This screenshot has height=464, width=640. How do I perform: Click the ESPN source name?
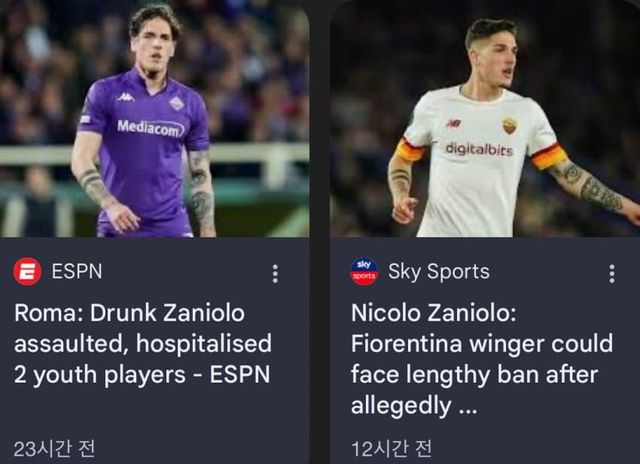[x=76, y=271]
